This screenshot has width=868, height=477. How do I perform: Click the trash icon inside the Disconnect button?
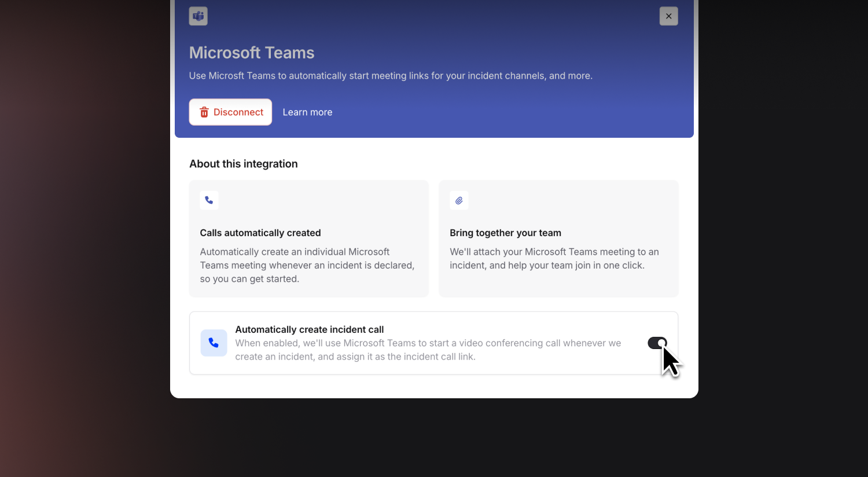point(204,112)
